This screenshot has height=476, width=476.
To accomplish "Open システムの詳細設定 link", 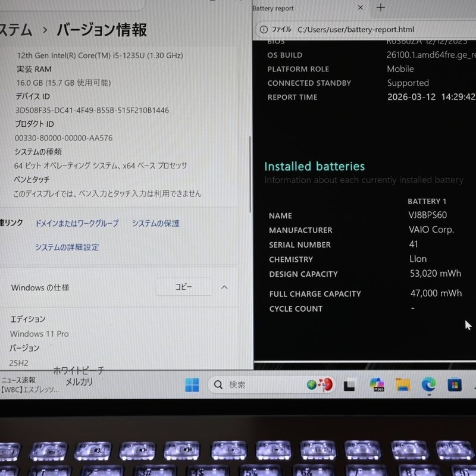I will pos(67,247).
